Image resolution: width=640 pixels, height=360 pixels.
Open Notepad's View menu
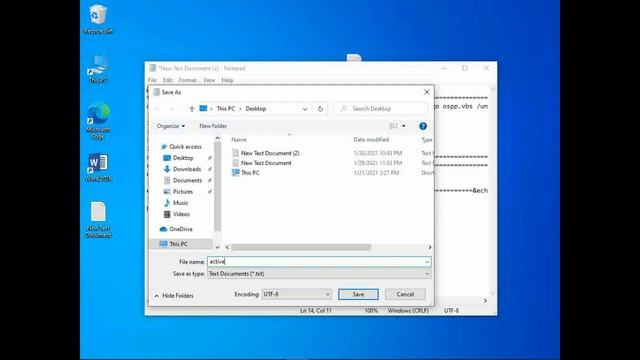click(x=209, y=80)
